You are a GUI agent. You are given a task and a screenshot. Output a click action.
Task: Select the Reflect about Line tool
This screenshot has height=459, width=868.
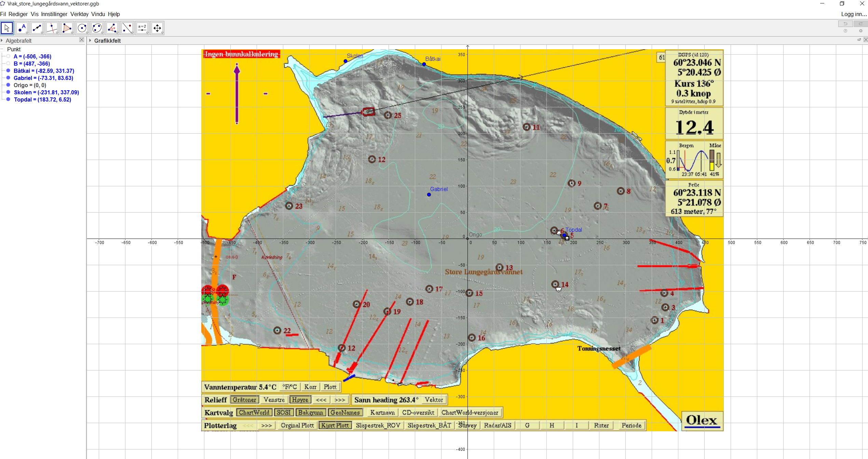coord(127,28)
